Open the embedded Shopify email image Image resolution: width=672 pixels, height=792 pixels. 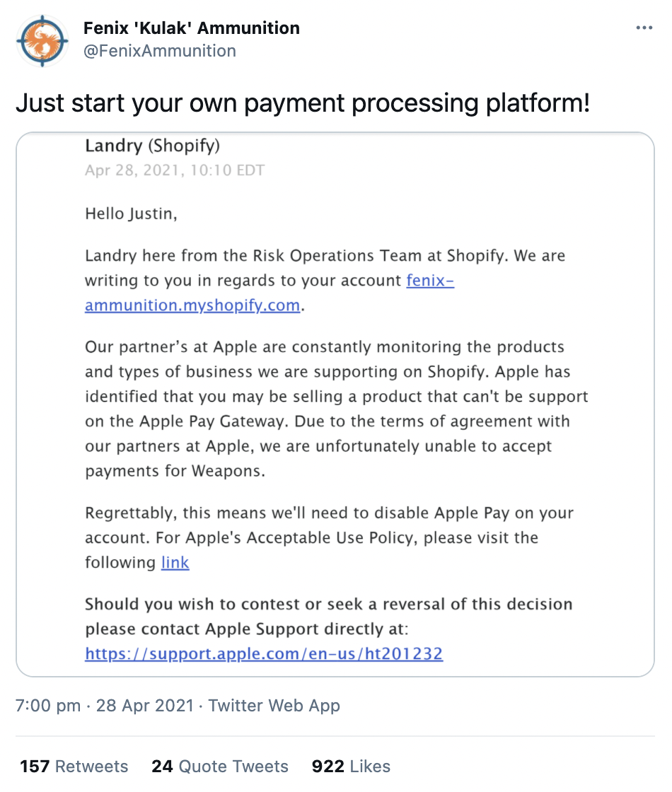pos(335,404)
